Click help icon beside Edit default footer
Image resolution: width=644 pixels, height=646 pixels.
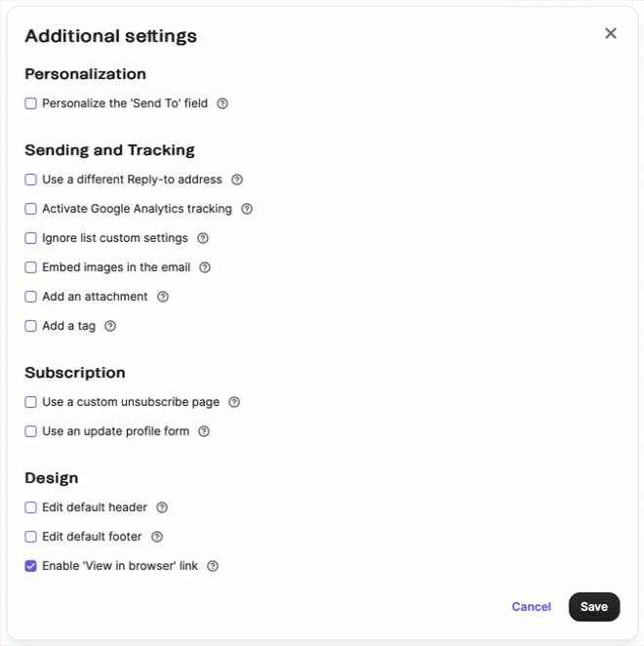157,537
